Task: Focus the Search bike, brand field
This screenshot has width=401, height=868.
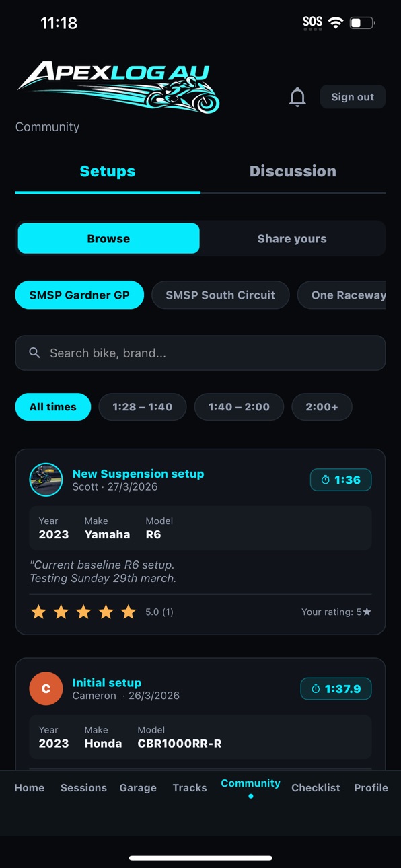Action: [200, 353]
